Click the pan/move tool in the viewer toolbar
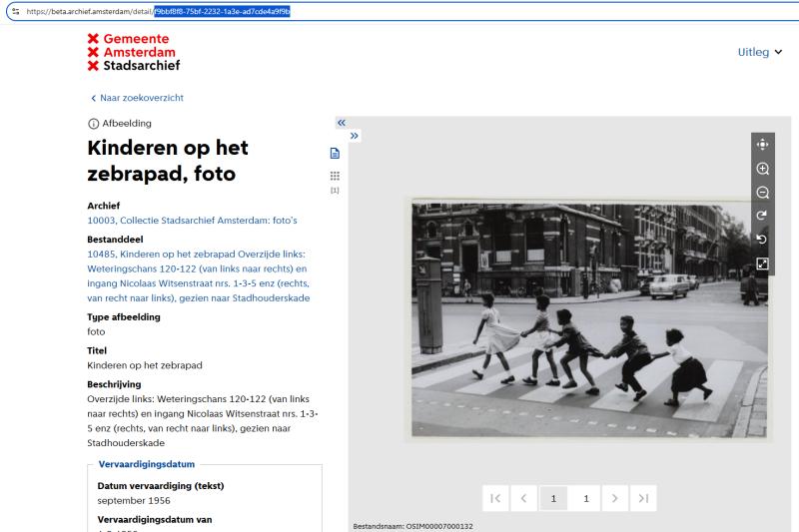The image size is (799, 532). coord(763,145)
